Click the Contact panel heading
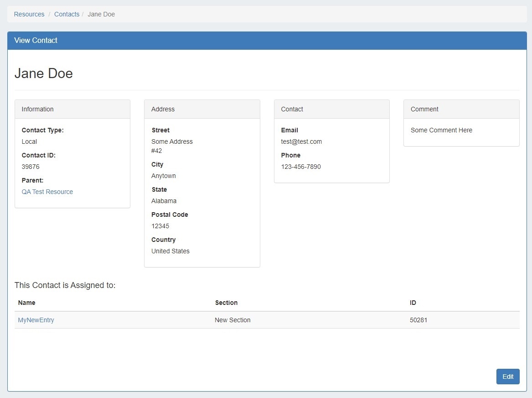The image size is (532, 398). (x=292, y=109)
